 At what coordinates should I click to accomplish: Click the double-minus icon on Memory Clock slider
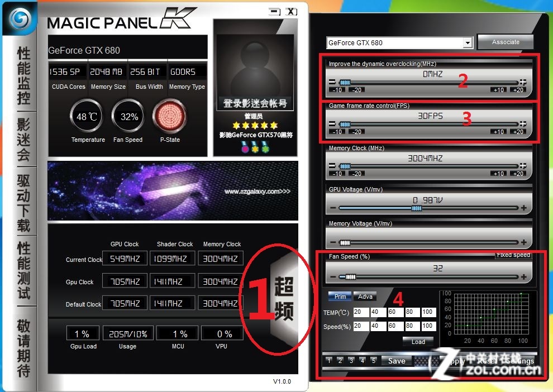coord(332,166)
